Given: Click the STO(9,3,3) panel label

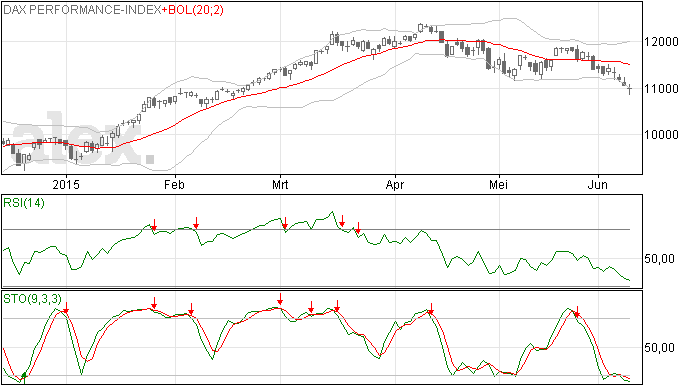Looking at the screenshot, I should click(32, 299).
